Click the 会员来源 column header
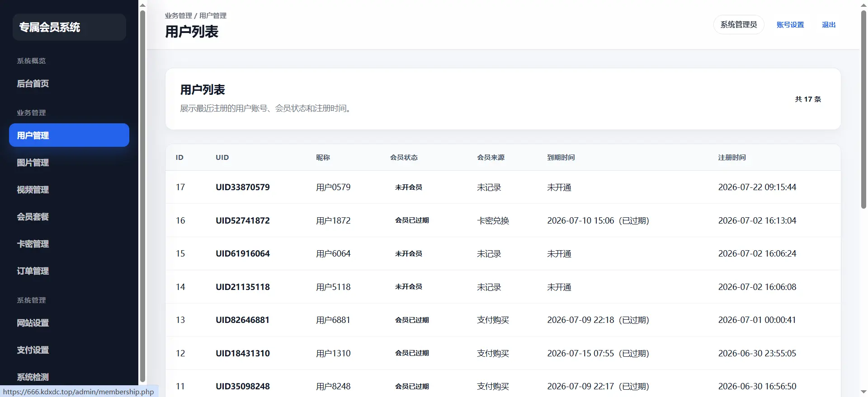 (x=491, y=157)
